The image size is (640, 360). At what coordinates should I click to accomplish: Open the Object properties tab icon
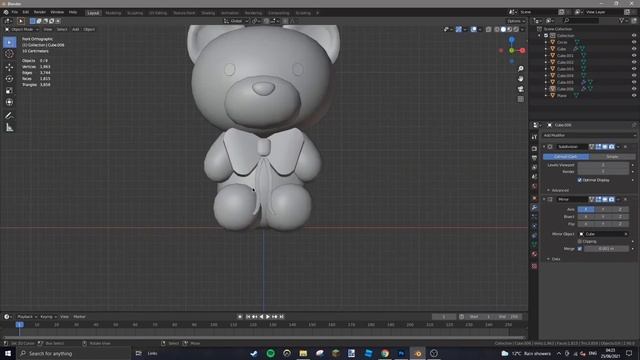534,198
